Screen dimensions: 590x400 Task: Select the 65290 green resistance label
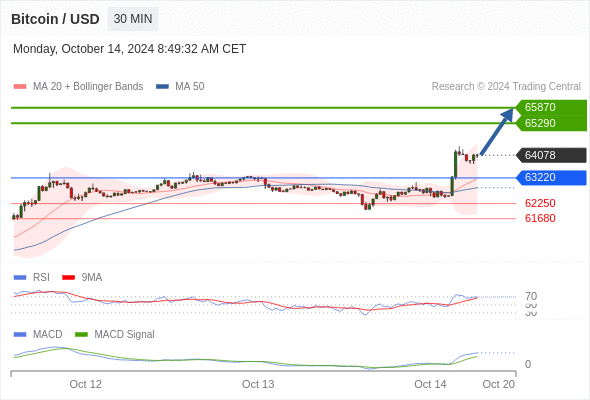[551, 123]
